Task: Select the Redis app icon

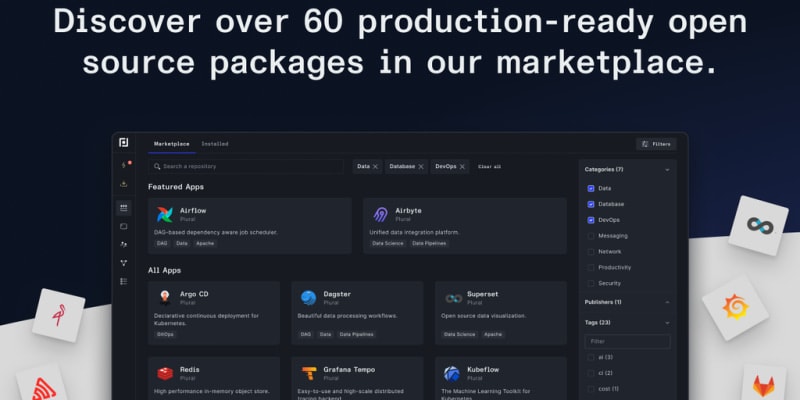Action: tap(165, 373)
